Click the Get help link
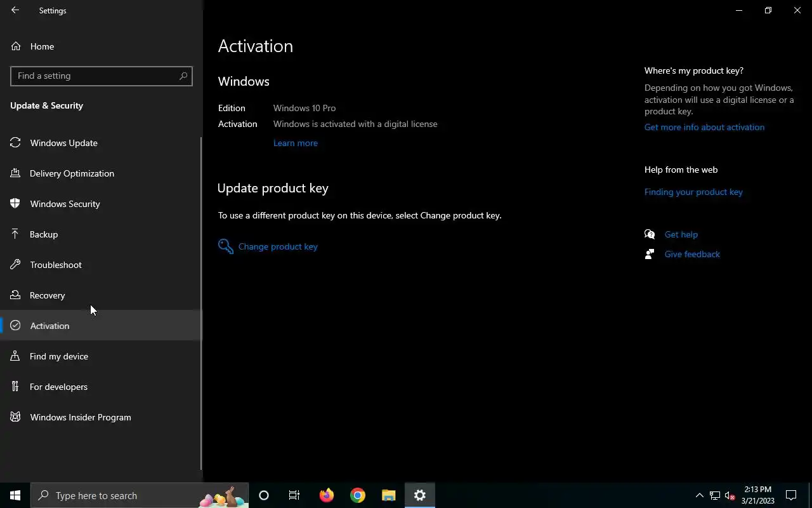The height and width of the screenshot is (508, 812). 681,234
